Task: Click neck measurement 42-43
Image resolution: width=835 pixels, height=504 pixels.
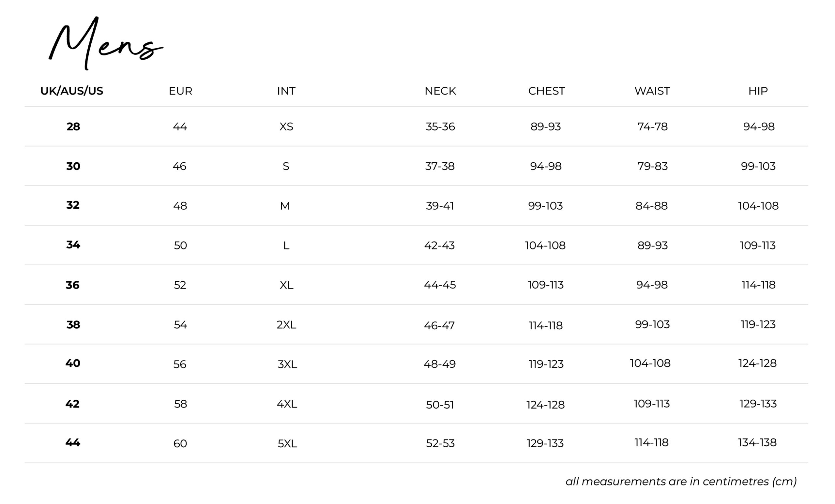Action: (440, 245)
